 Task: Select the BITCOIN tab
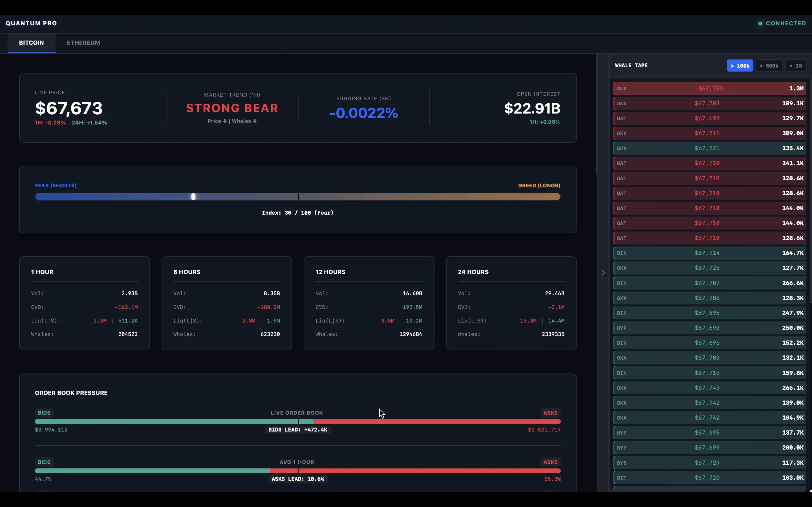[x=31, y=43]
